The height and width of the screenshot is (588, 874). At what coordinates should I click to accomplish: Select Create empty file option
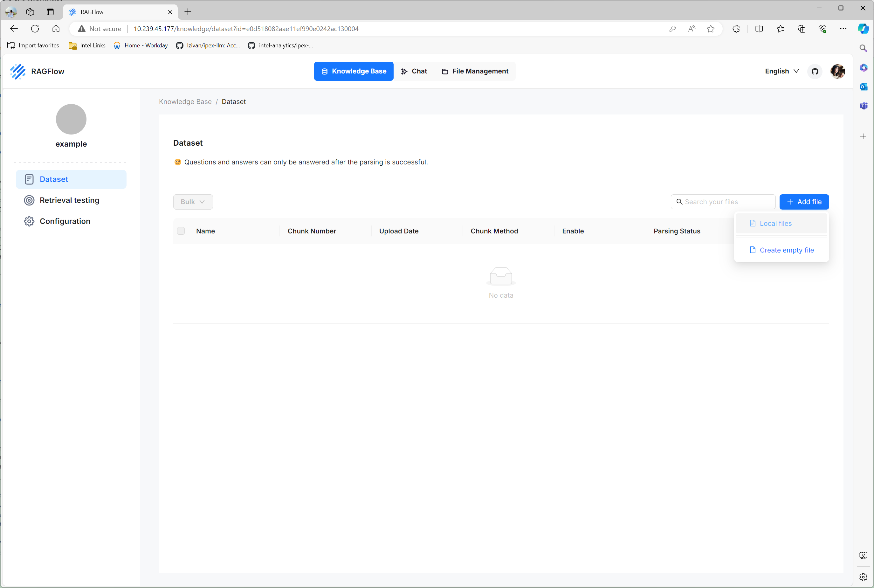tap(786, 250)
